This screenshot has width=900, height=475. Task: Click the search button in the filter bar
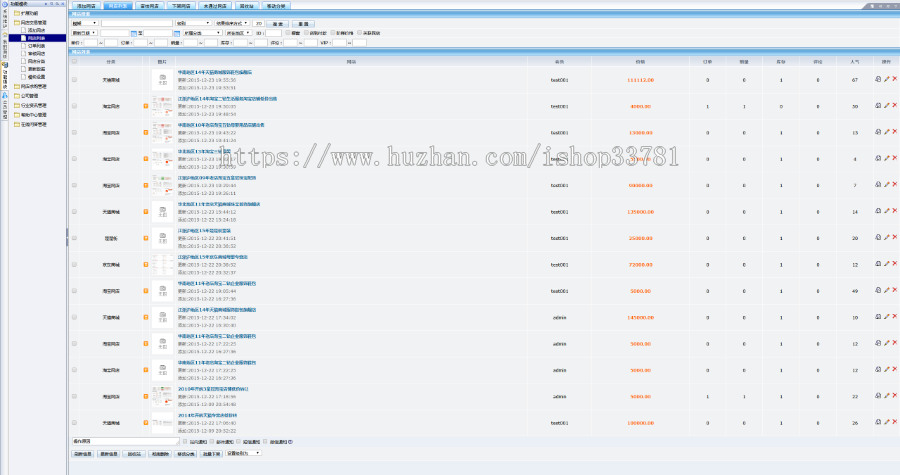click(x=277, y=24)
